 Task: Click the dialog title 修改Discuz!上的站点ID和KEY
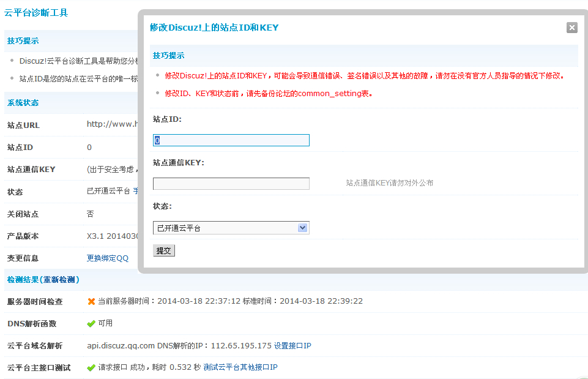[x=214, y=28]
